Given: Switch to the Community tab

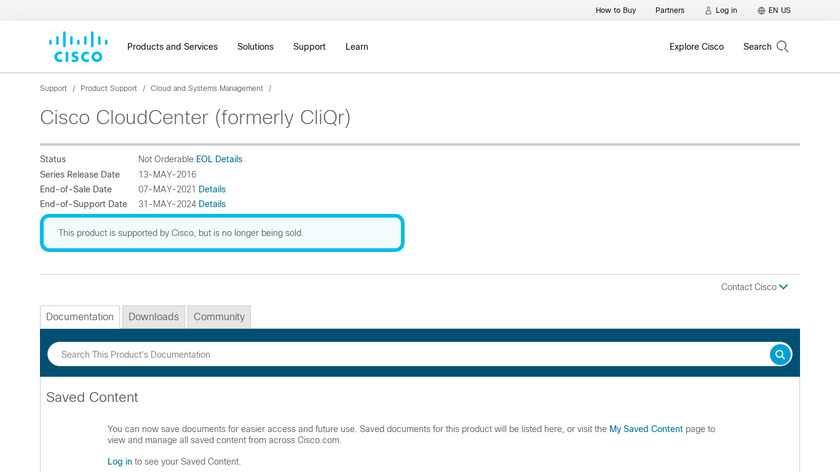Looking at the screenshot, I should 219,317.
